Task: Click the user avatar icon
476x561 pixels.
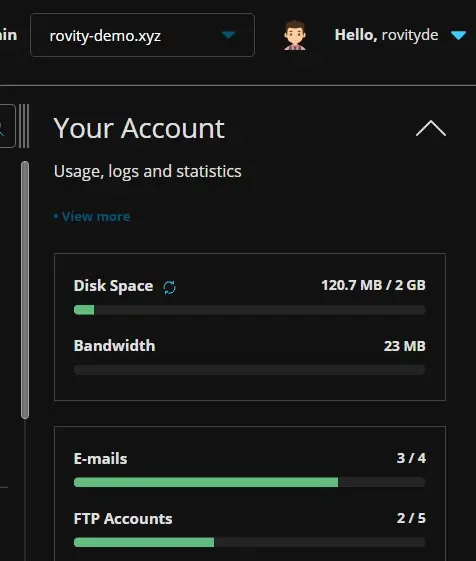Action: pos(295,35)
